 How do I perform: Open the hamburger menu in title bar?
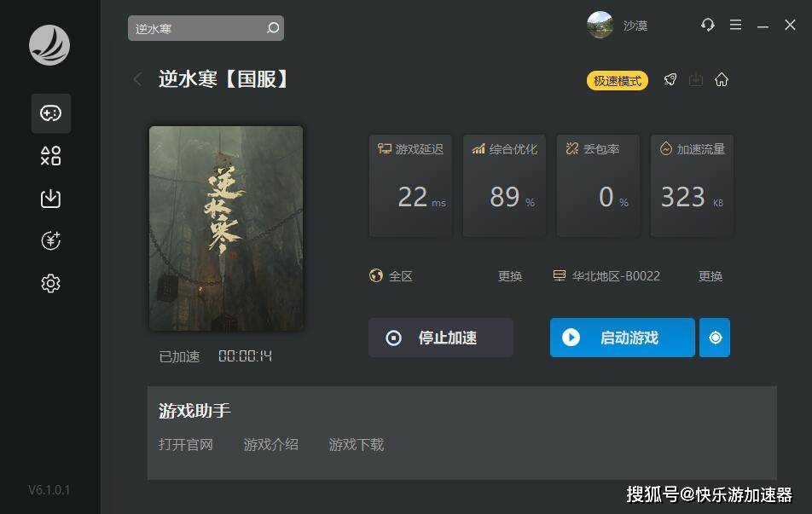[735, 25]
